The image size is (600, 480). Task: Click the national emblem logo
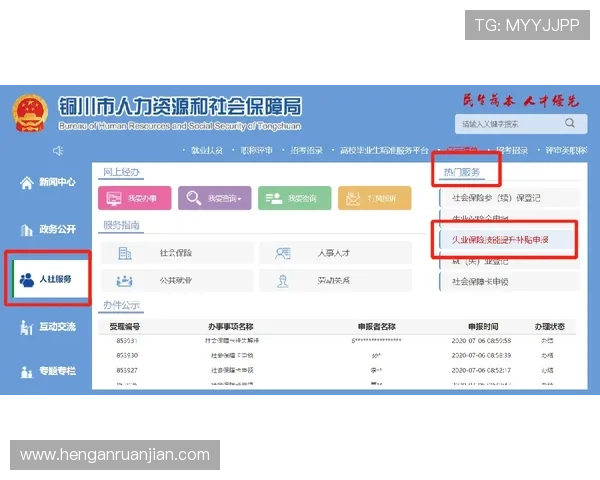click(30, 113)
